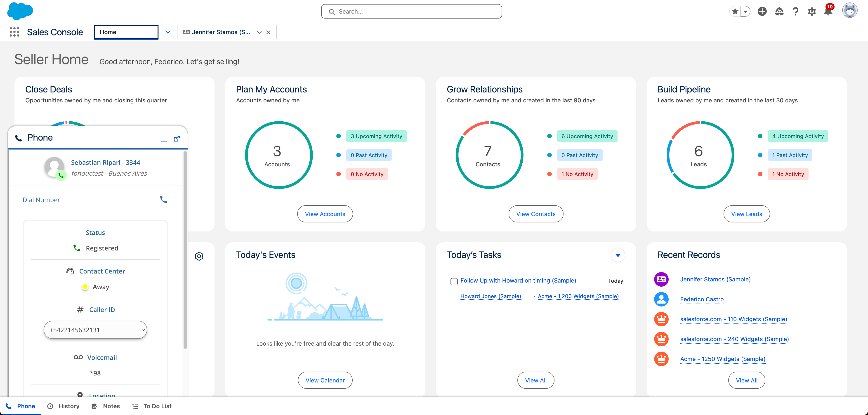This screenshot has height=415, width=868.
Task: Open the favorites list dropdown arrow
Action: pyautogui.click(x=745, y=12)
